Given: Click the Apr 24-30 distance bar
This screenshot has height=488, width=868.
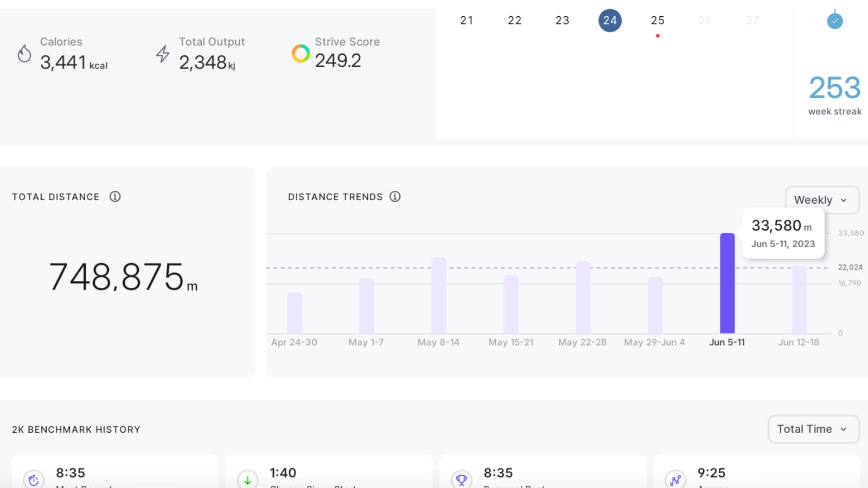Looking at the screenshot, I should [x=295, y=313].
